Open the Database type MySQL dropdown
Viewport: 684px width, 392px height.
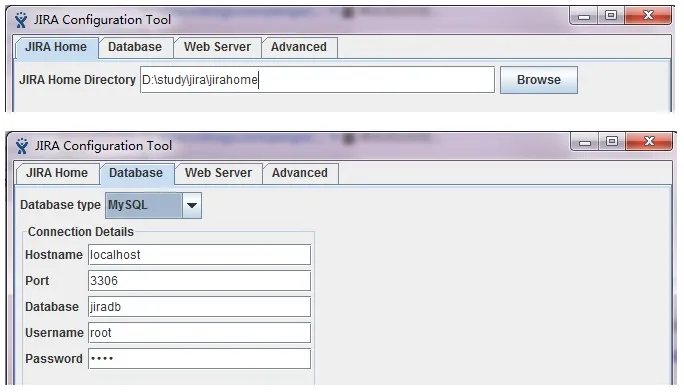pos(153,205)
